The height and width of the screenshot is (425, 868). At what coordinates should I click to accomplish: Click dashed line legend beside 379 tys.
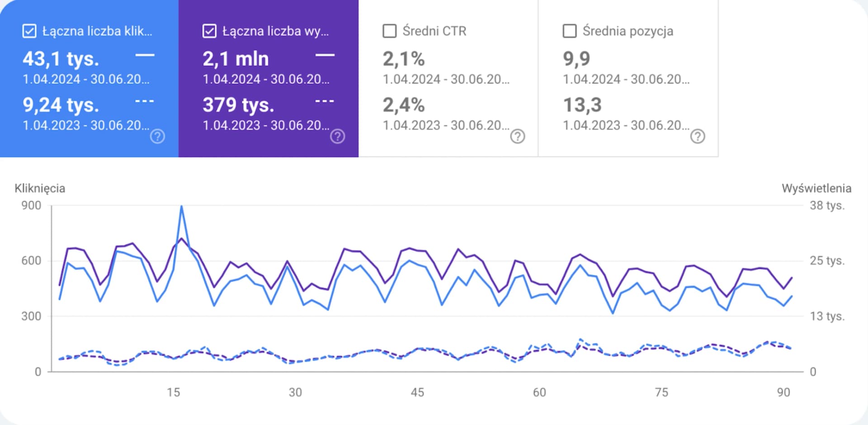325,101
